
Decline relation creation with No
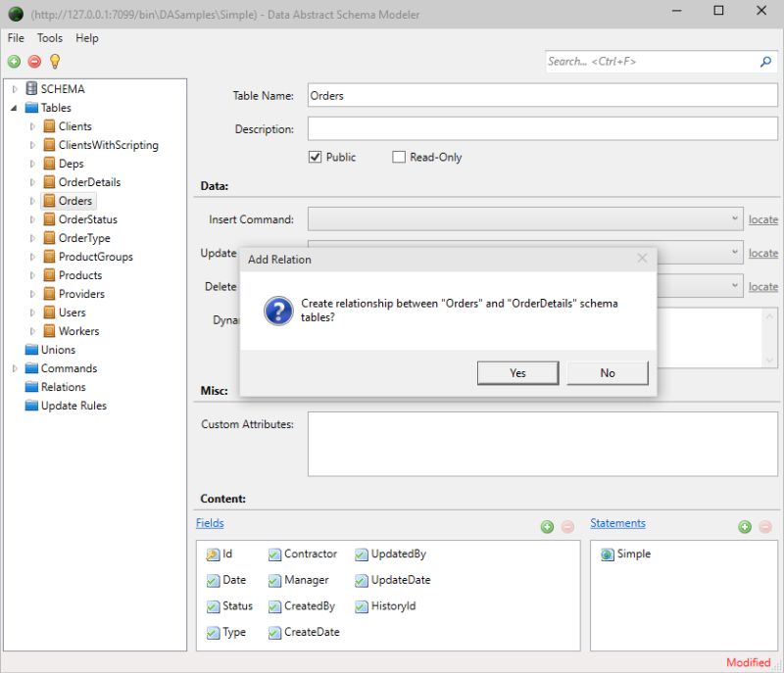608,372
